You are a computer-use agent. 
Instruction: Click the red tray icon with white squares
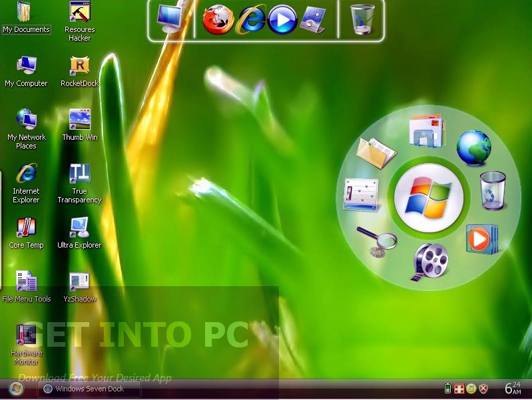(459, 389)
